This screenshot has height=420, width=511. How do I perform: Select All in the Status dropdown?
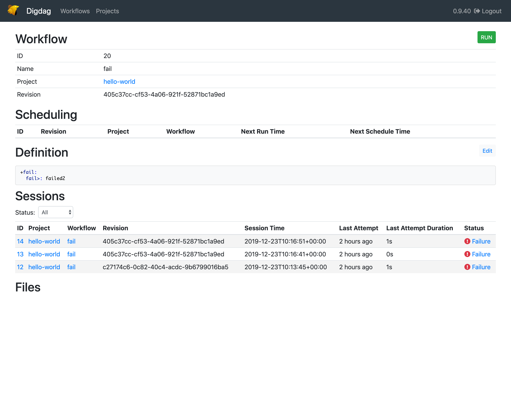pyautogui.click(x=55, y=212)
